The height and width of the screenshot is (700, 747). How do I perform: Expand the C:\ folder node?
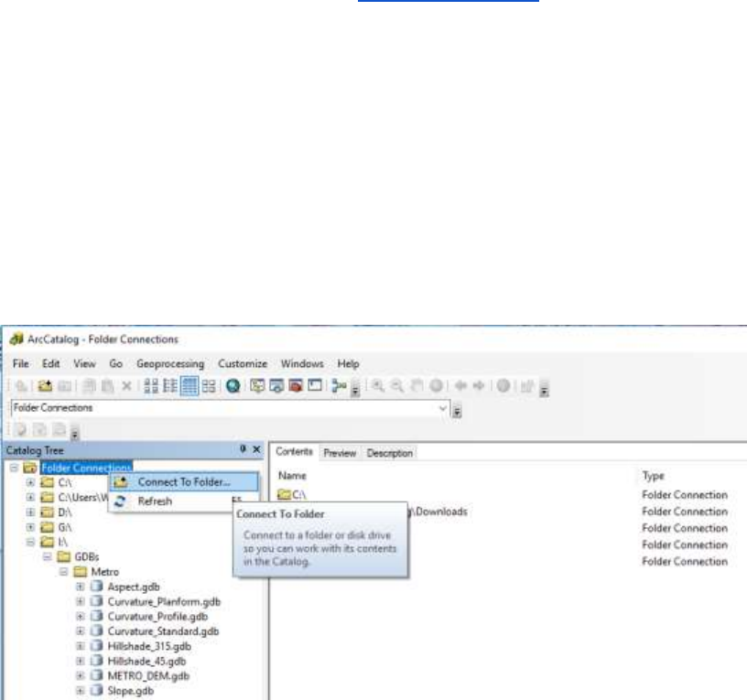click(x=30, y=482)
